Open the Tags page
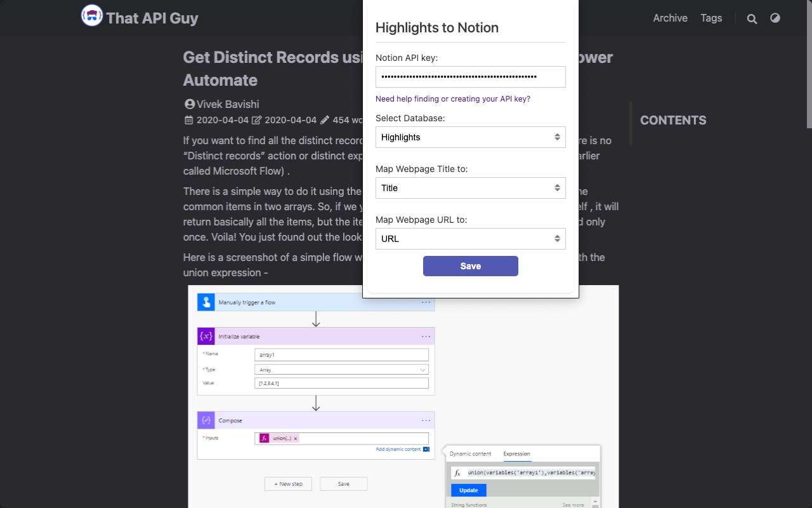The height and width of the screenshot is (508, 812). [x=711, y=18]
